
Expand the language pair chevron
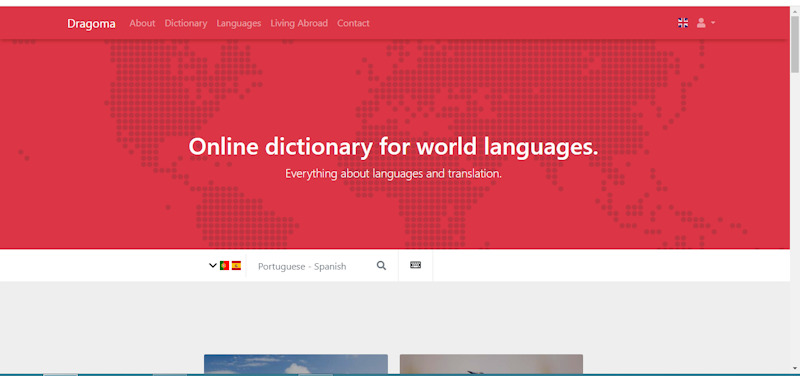pyautogui.click(x=213, y=265)
